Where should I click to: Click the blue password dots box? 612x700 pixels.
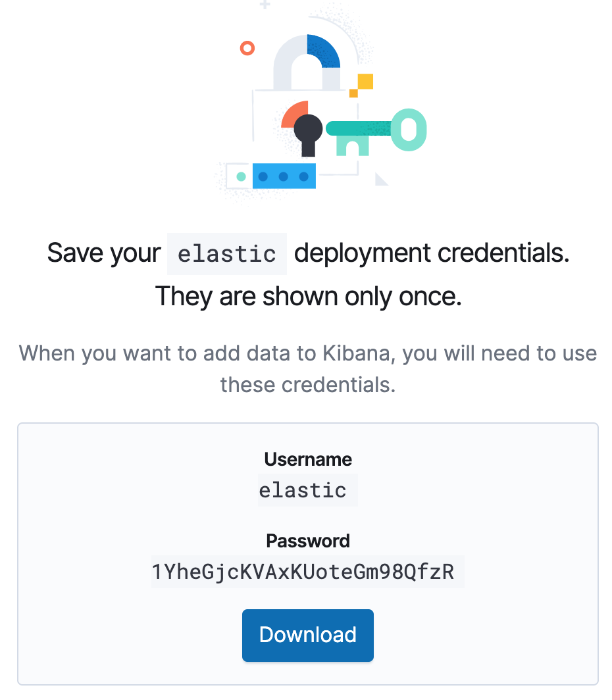tap(284, 176)
